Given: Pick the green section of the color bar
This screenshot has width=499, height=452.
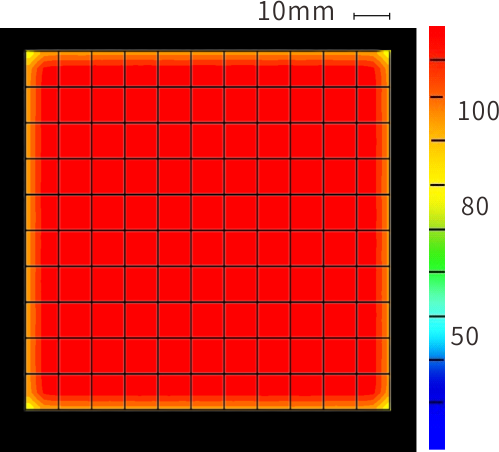Looking at the screenshot, I should 437,251.
